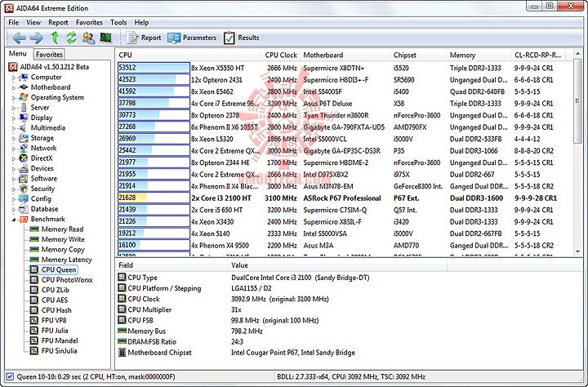
Task: Select the Multimedia speaker icon
Action: pos(24,128)
